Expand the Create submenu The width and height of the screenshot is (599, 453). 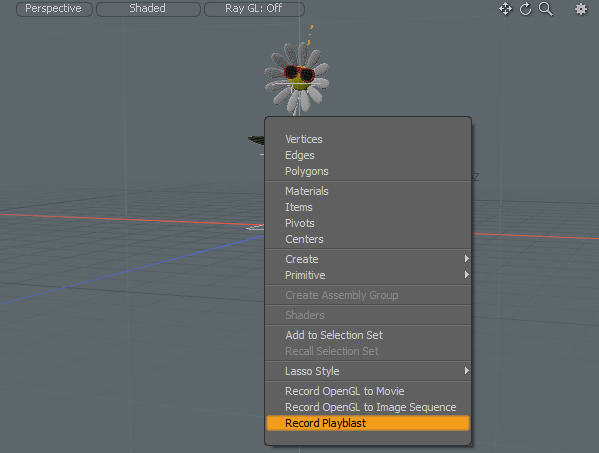point(368,259)
